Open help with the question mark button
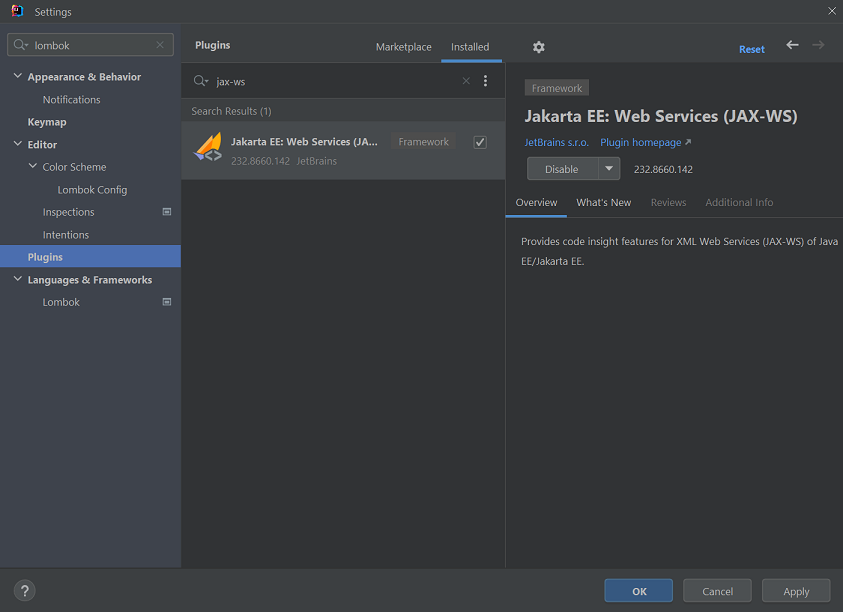 [25, 590]
